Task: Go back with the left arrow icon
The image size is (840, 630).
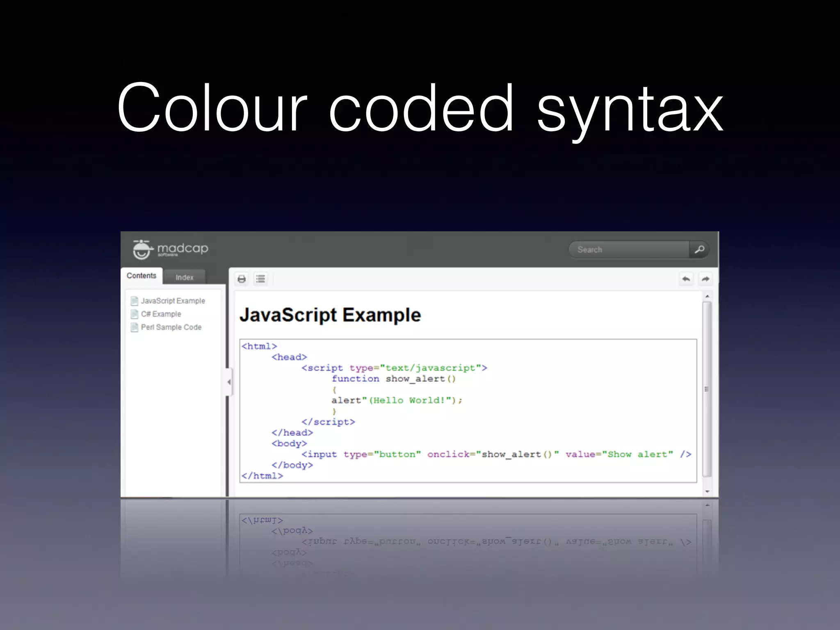Action: pyautogui.click(x=686, y=279)
